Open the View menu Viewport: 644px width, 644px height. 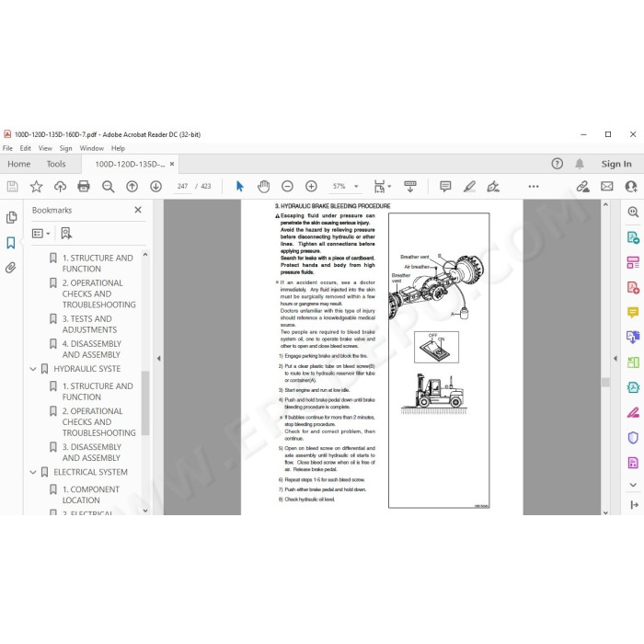pyautogui.click(x=45, y=148)
